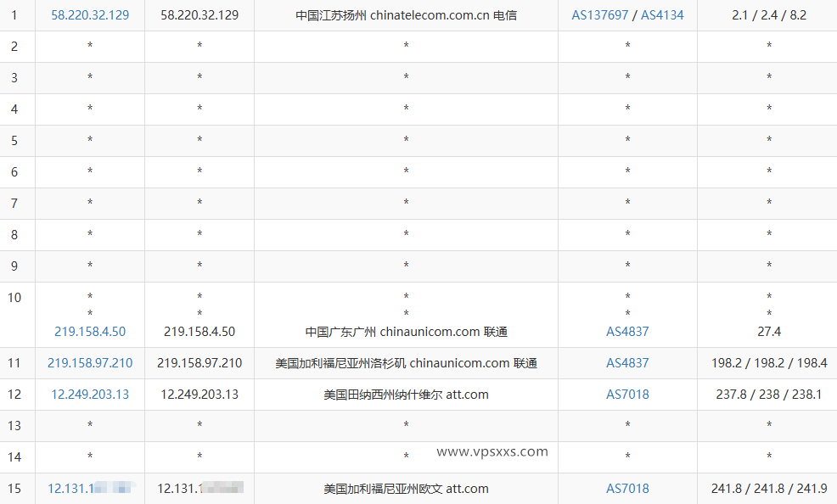Viewport: 837px width, 504px height.
Task: Select location text 美国田纳西州纳什维尔 att.com
Action: 407,395
